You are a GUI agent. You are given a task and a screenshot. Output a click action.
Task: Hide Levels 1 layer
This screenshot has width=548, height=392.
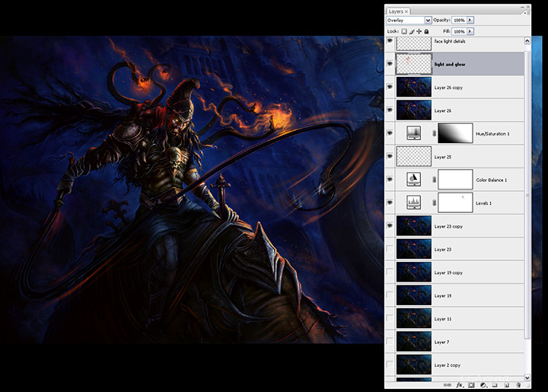click(390, 202)
